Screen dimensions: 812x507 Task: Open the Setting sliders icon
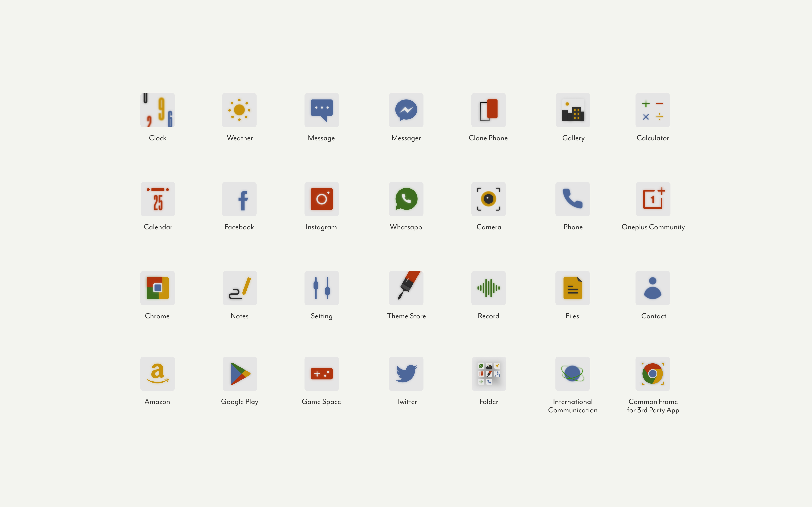tap(321, 288)
